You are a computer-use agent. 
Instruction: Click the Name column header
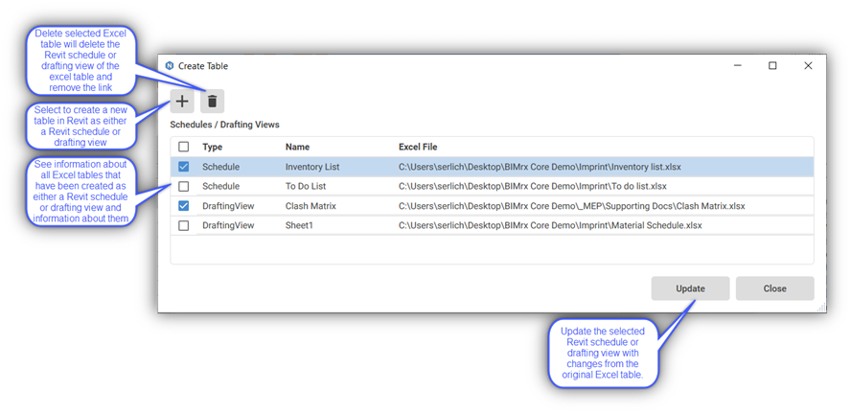[x=298, y=147]
